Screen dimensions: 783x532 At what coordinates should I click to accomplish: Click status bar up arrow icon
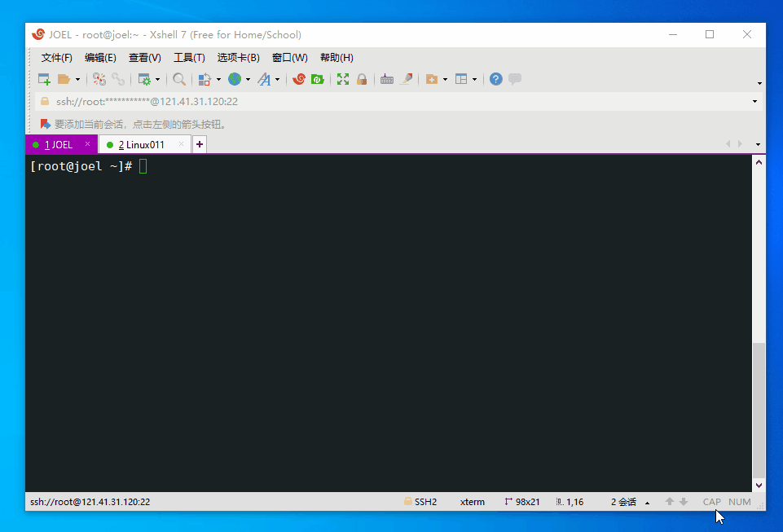(670, 502)
